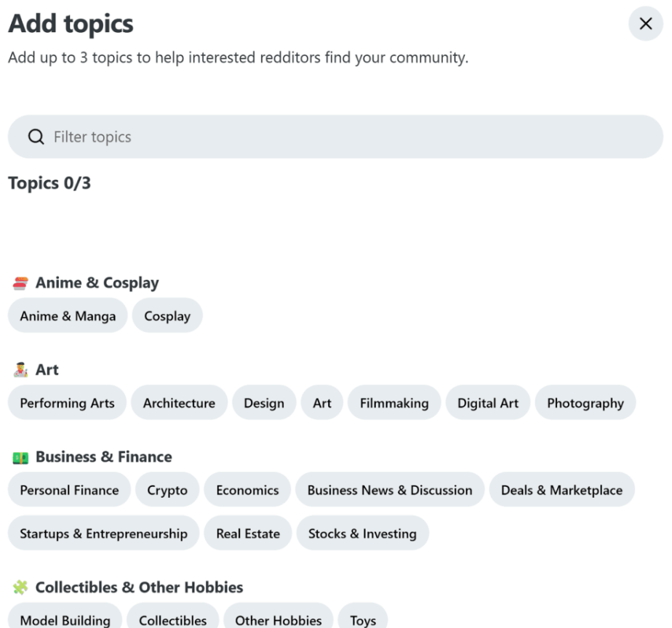This screenshot has height=628, width=672.
Task: Click the magnifying glass search icon
Action: 36,137
